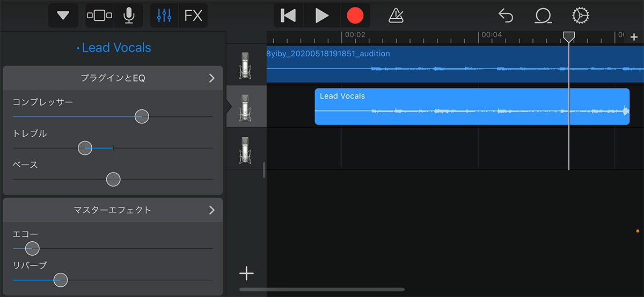Switch to the Tracks view button
This screenshot has height=297, width=644.
pyautogui.click(x=100, y=16)
